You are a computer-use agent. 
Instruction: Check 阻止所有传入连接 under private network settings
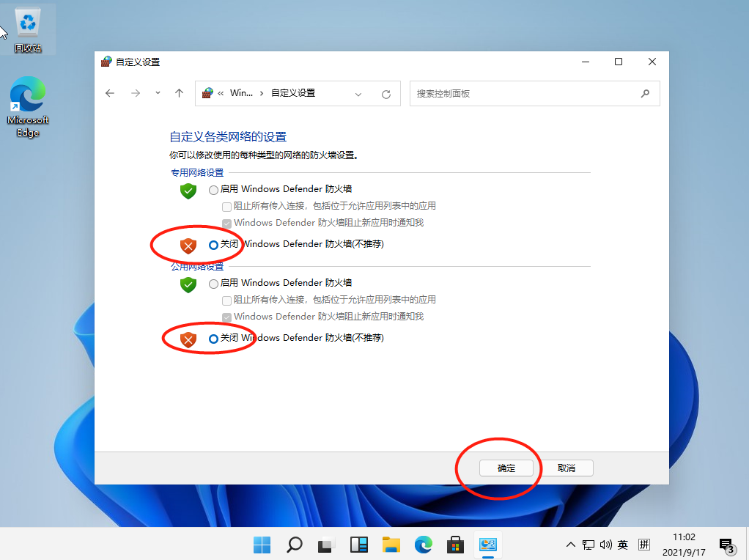tap(227, 207)
